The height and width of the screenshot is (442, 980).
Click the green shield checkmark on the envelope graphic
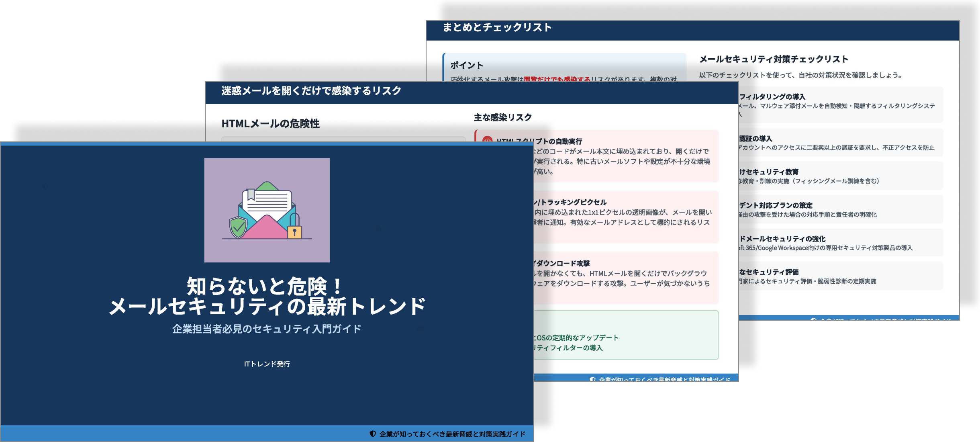[x=239, y=228]
